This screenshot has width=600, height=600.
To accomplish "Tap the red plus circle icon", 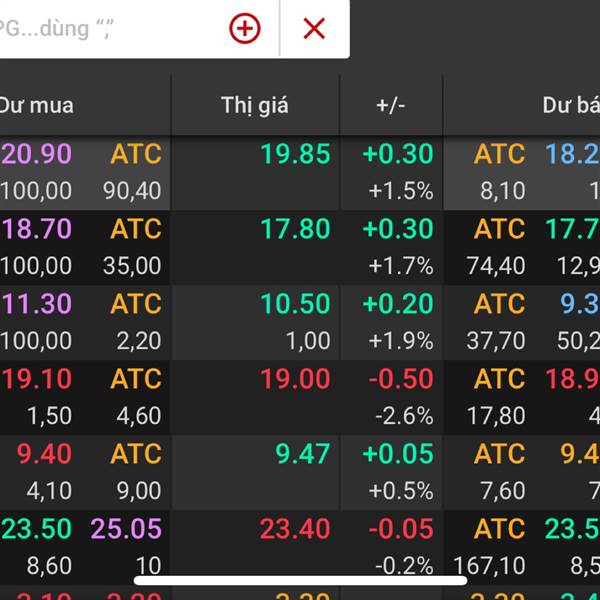I will (245, 28).
